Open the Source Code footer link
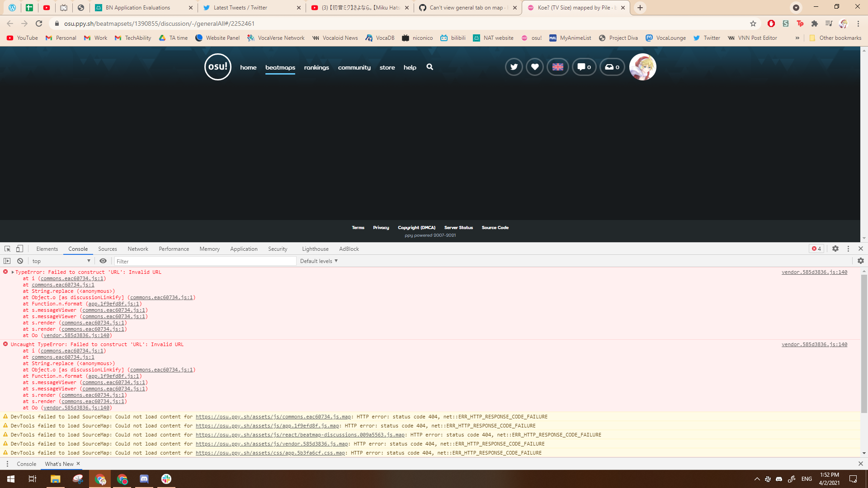This screenshot has width=868, height=488. [495, 227]
